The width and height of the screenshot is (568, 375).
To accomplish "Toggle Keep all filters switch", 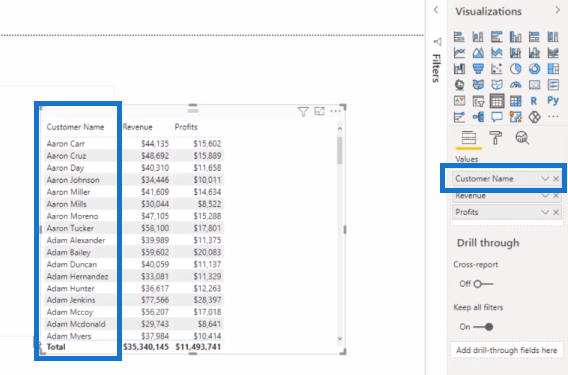I will point(483,327).
